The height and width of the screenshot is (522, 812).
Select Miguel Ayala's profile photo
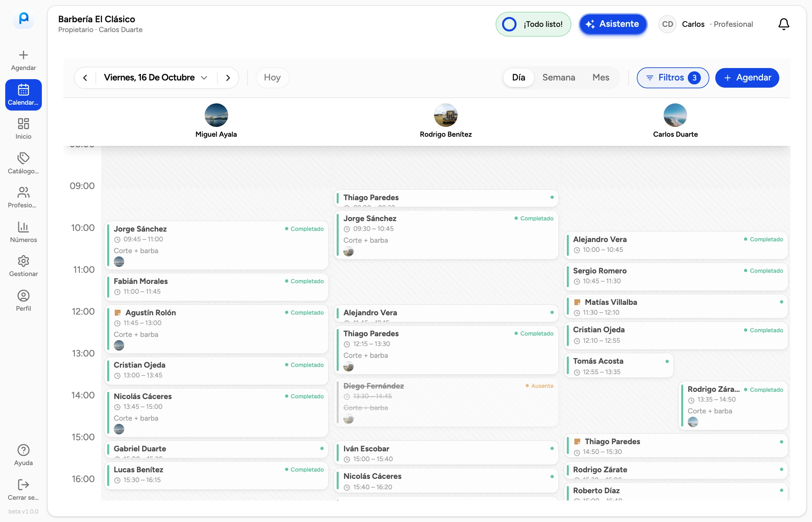216,115
